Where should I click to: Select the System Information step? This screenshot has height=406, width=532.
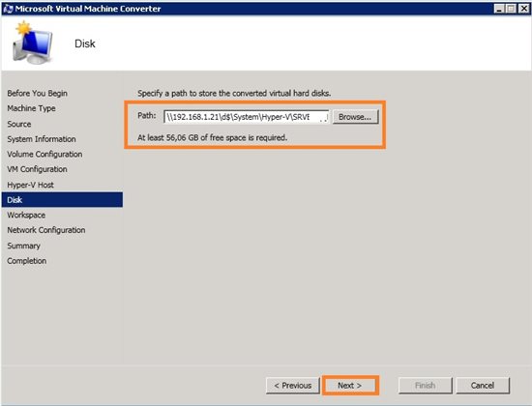click(x=42, y=139)
